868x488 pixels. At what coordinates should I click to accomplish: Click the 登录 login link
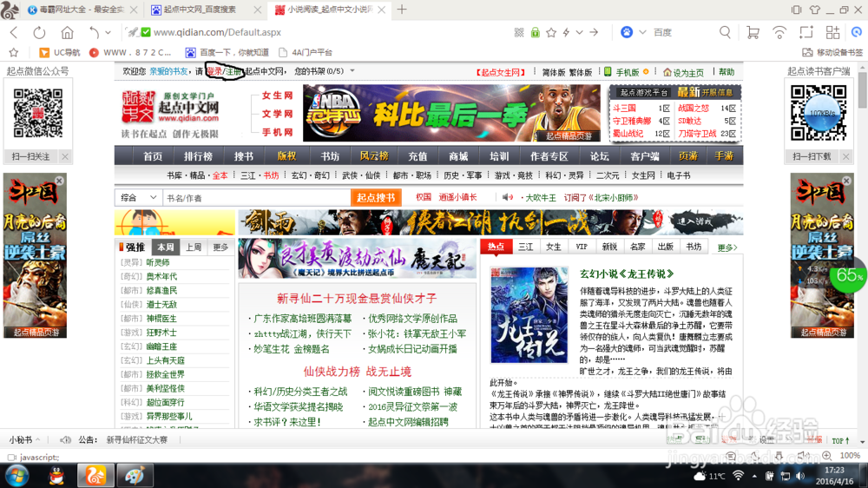pyautogui.click(x=214, y=71)
